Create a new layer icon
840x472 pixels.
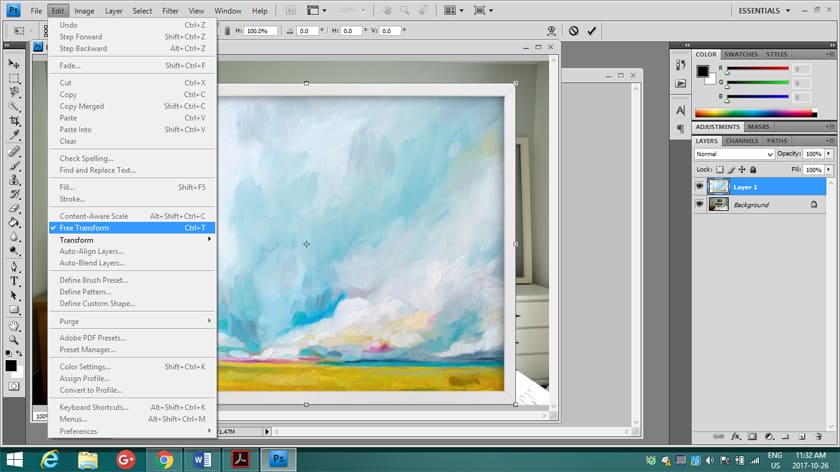click(x=802, y=437)
